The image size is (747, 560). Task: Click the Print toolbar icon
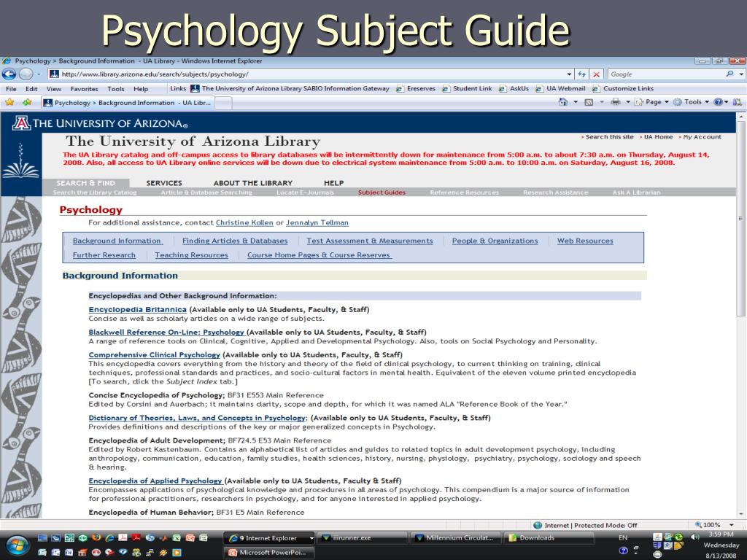click(616, 102)
